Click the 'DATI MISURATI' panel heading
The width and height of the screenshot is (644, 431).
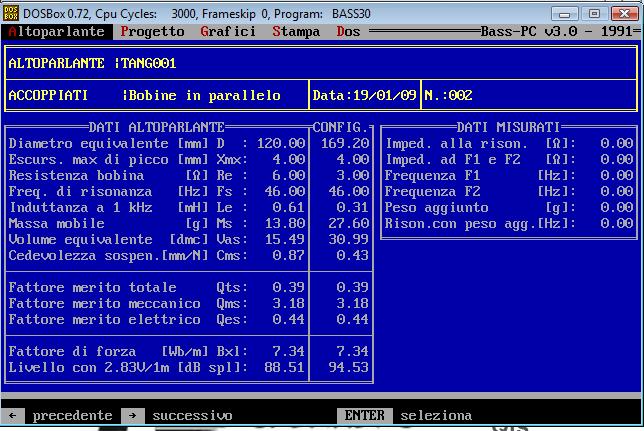[x=508, y=127]
